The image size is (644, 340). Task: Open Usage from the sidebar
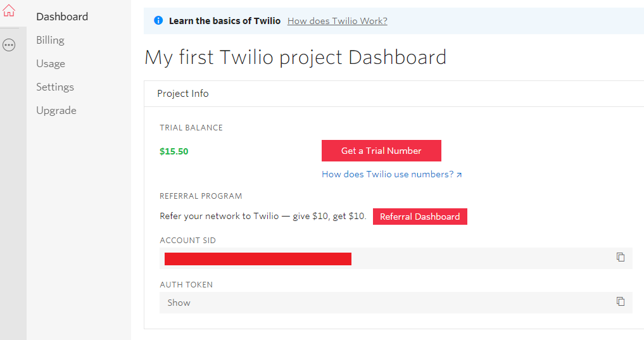[51, 63]
